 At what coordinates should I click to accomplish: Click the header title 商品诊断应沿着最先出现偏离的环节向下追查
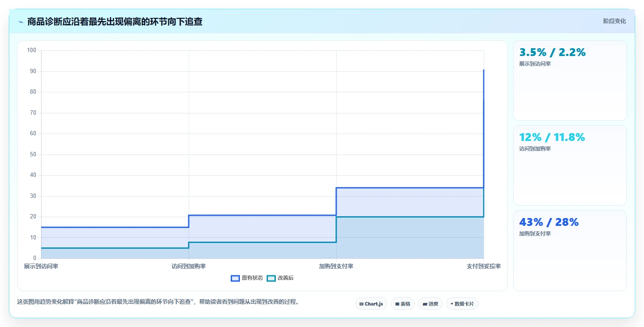pyautogui.click(x=115, y=21)
